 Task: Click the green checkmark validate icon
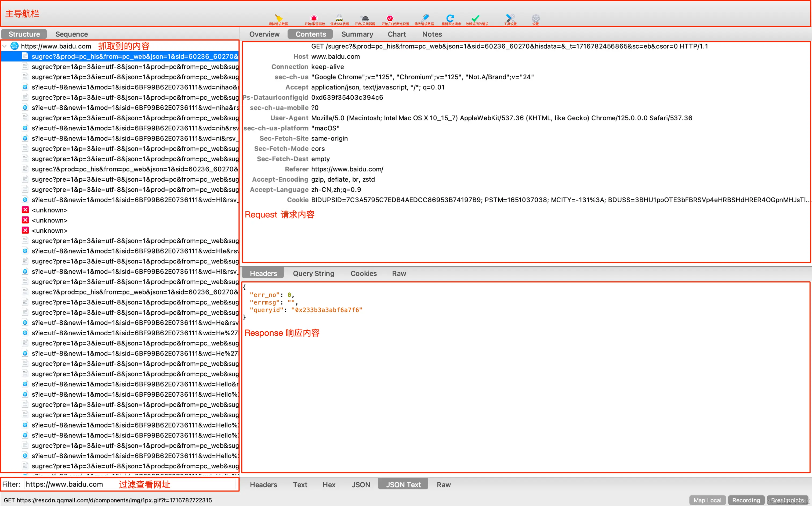(x=476, y=18)
